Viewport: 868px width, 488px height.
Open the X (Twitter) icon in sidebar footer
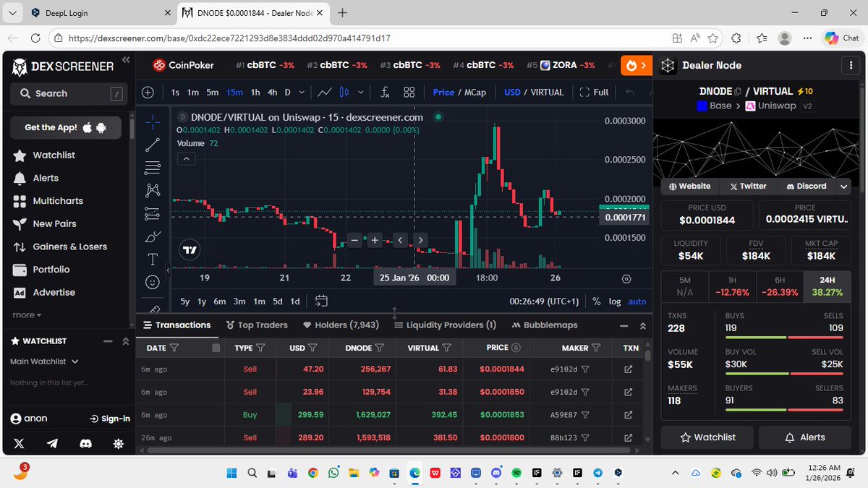pos(19,442)
